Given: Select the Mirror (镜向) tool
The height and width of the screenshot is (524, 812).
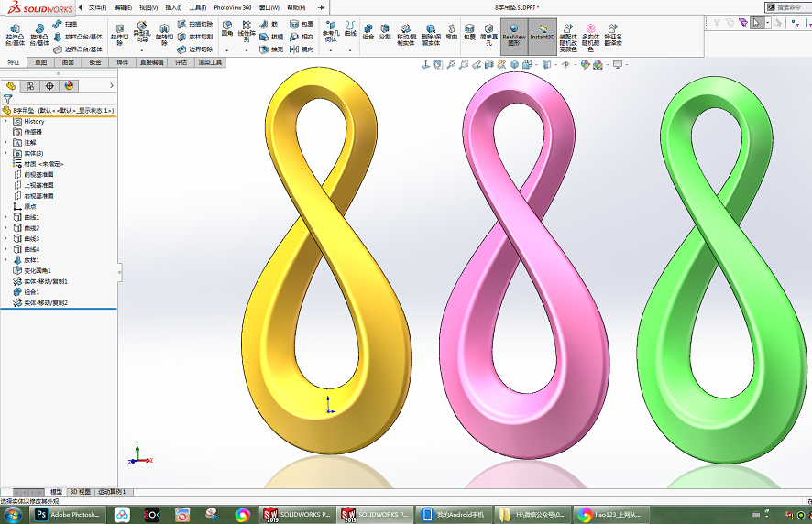Looking at the screenshot, I should 302,49.
